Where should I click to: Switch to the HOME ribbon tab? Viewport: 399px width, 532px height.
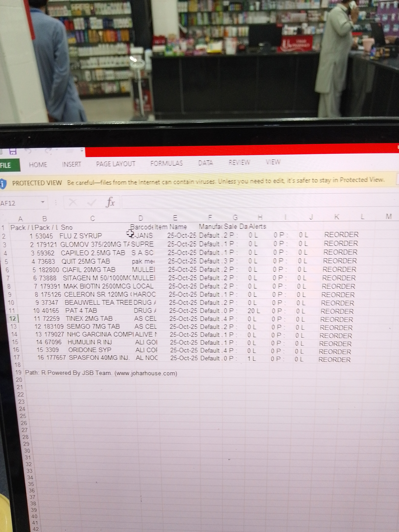pyautogui.click(x=38, y=165)
